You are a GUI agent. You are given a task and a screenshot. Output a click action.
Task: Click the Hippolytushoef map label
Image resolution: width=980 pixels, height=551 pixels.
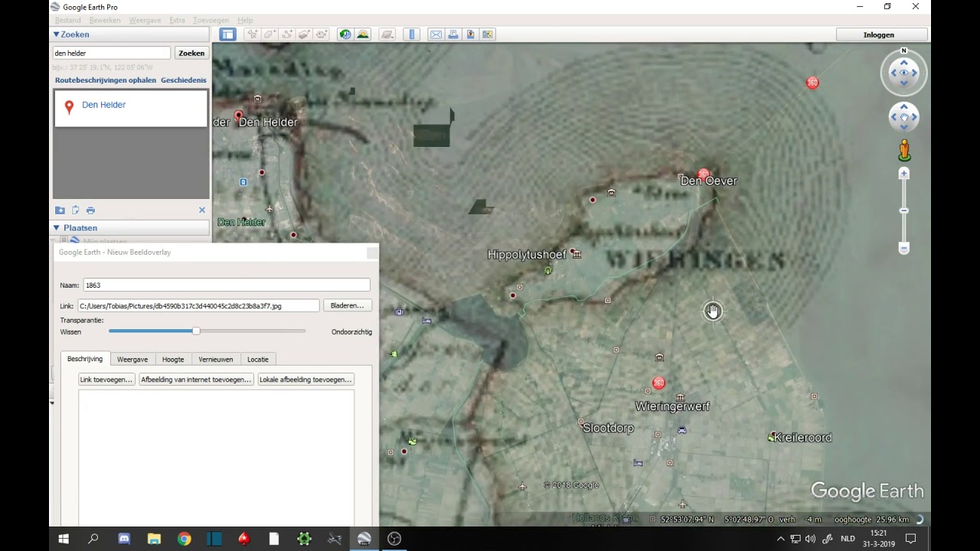tap(527, 255)
